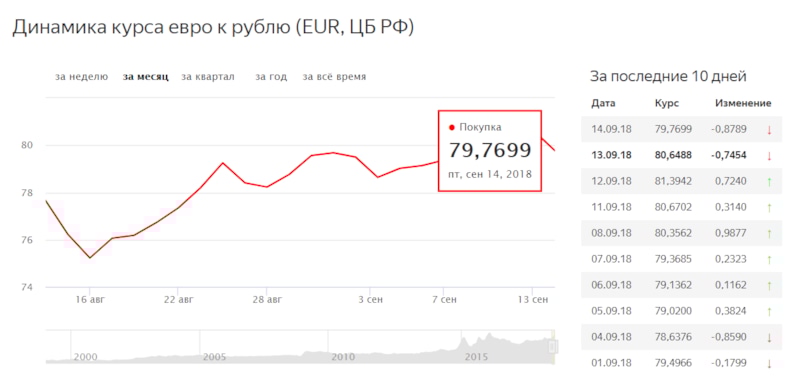Viewport: 800px width, 391px height.
Task: Click down arrow for 01.09.18 row
Action: tap(769, 363)
